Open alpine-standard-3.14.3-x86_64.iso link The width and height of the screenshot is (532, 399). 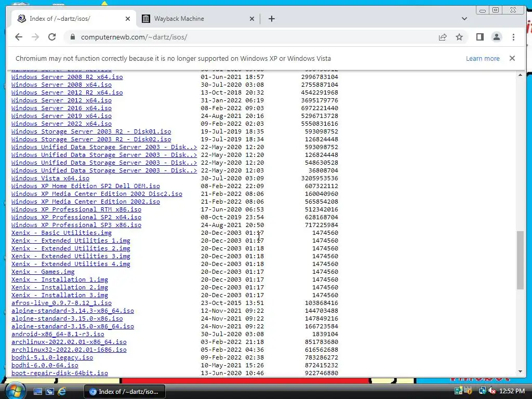click(73, 311)
